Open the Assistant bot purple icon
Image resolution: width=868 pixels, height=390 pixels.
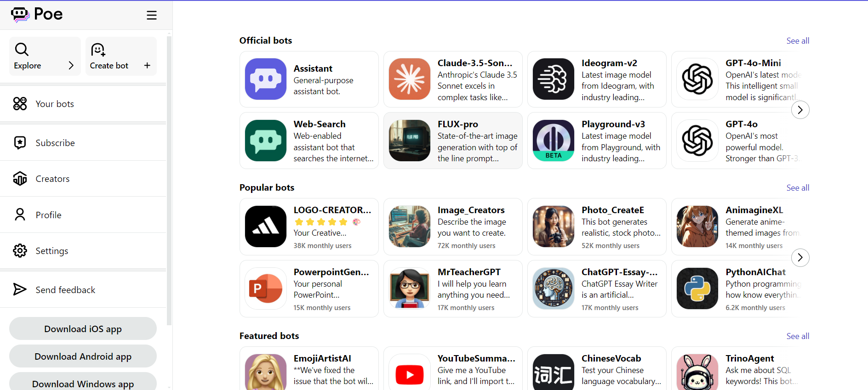coord(266,79)
